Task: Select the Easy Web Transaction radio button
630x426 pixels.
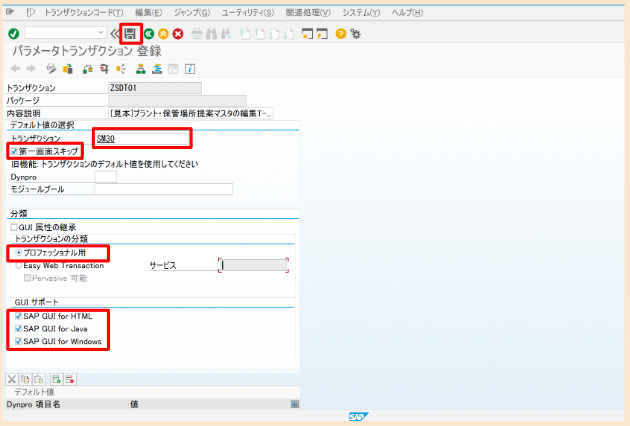Action: (19, 265)
